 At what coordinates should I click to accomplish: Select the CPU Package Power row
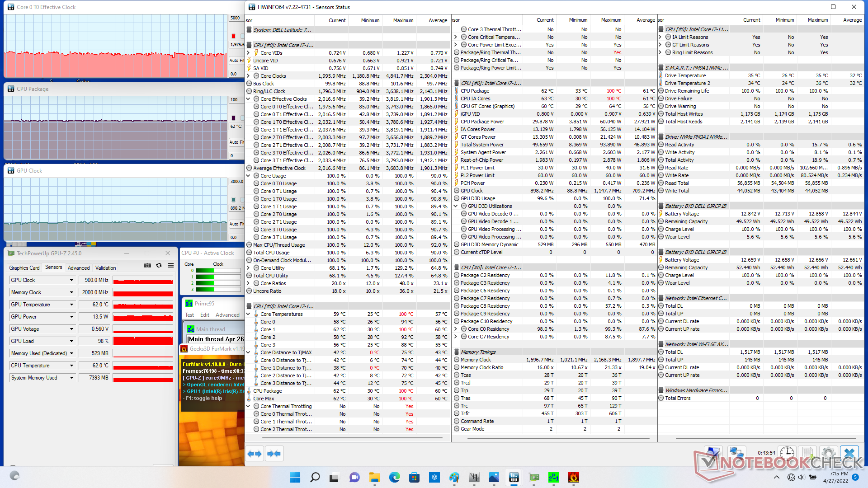[555, 122]
